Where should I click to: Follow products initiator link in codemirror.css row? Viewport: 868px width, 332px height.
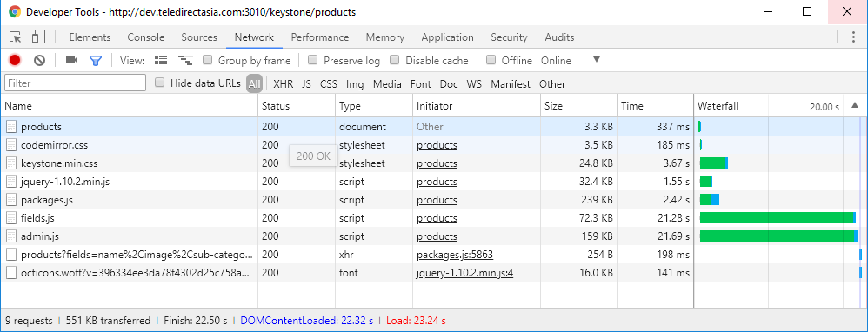437,145
